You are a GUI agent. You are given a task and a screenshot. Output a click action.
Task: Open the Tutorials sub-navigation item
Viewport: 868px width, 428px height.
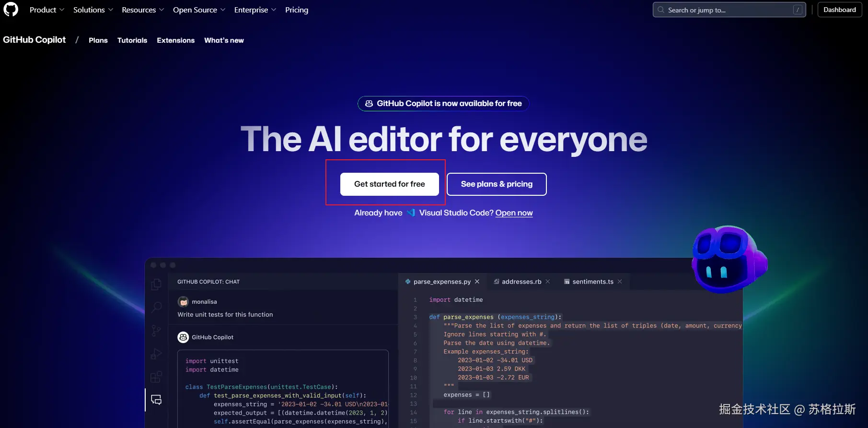coord(132,40)
